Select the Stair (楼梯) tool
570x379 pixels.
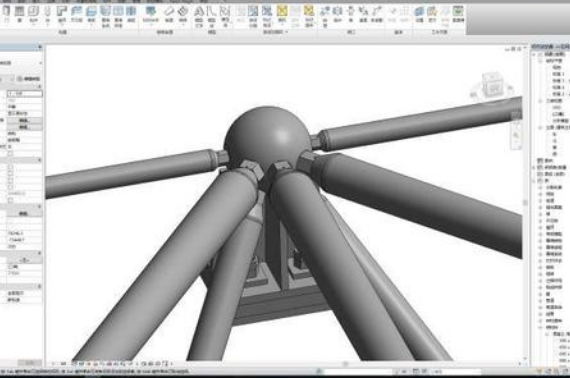(183, 14)
